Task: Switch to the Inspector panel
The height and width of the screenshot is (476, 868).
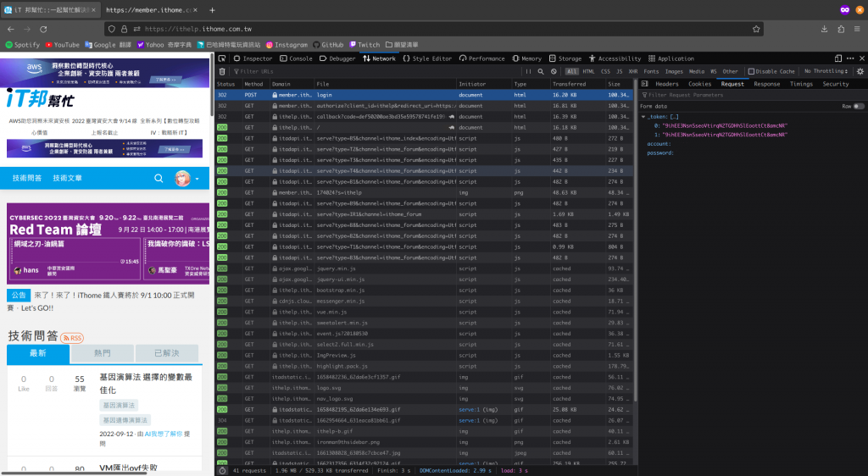Action: click(x=253, y=58)
